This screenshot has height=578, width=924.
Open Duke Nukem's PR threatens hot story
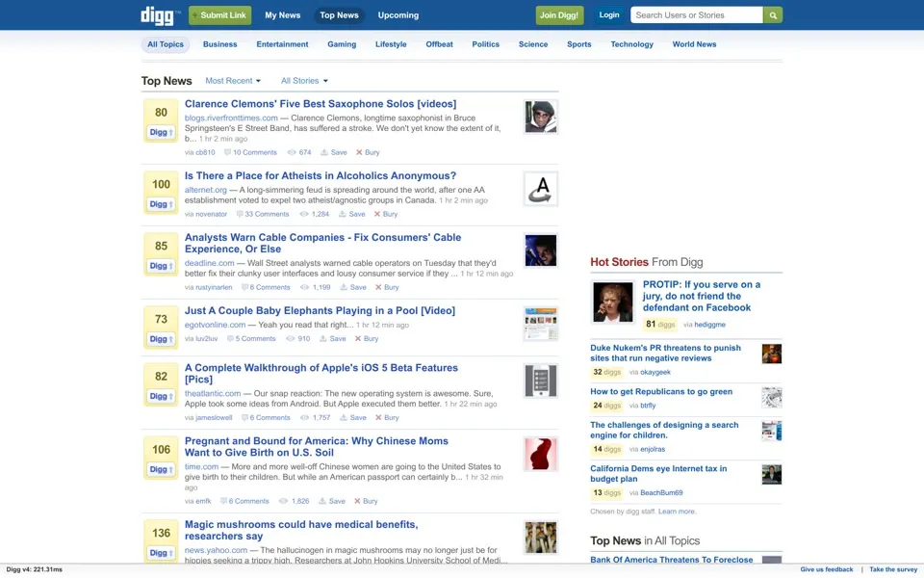[665, 353]
